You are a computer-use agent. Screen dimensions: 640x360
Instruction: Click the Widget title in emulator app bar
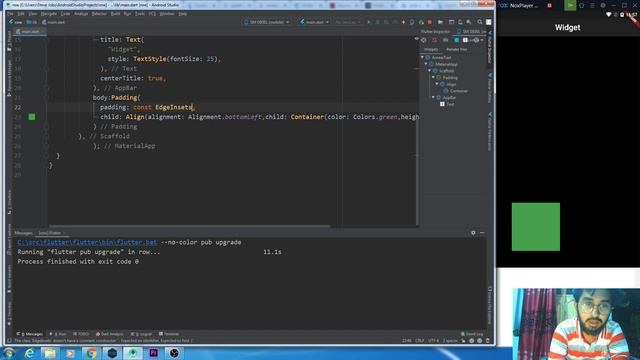[x=567, y=27]
